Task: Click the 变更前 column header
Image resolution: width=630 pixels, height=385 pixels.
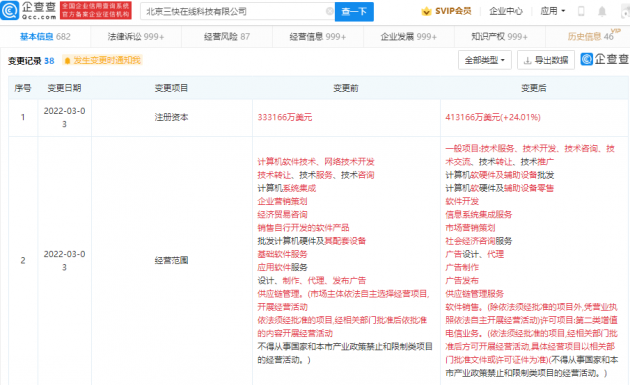Action: click(x=346, y=88)
